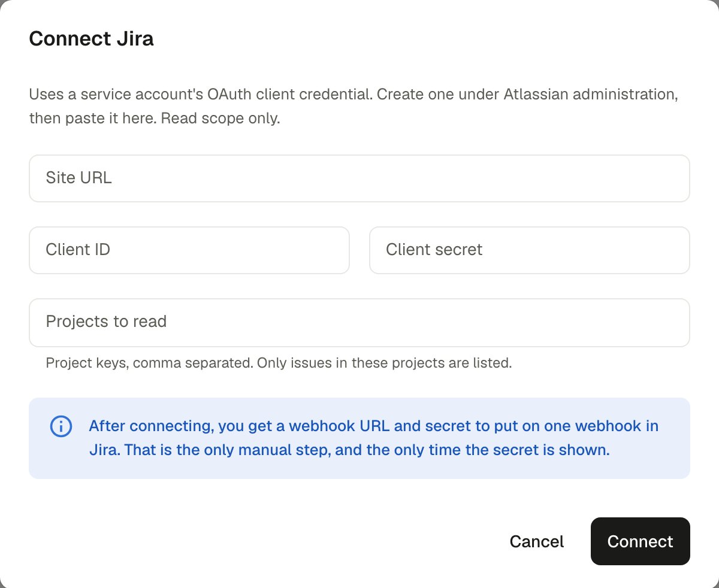Click the Site URL input field
The height and width of the screenshot is (588, 719).
359,178
